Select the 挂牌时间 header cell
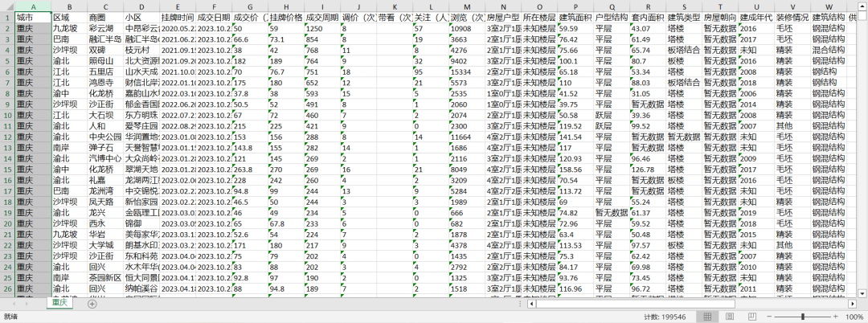Screen dimensions: 868x323 click(177, 17)
